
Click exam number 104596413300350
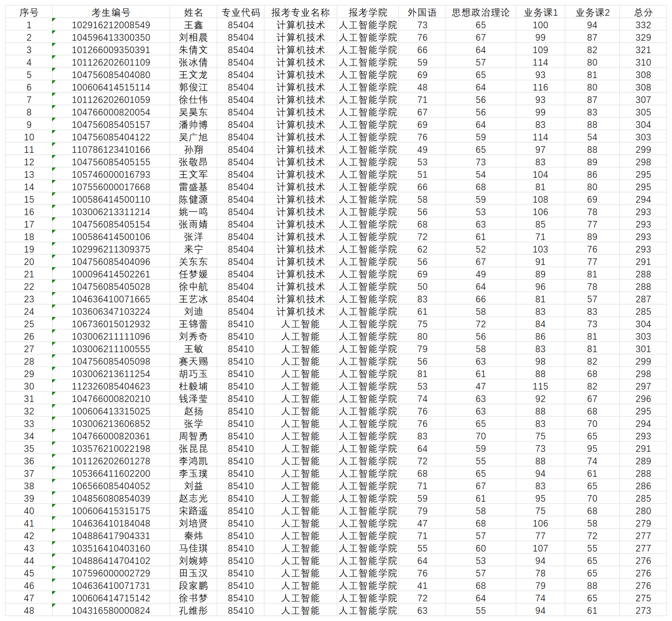111,37
